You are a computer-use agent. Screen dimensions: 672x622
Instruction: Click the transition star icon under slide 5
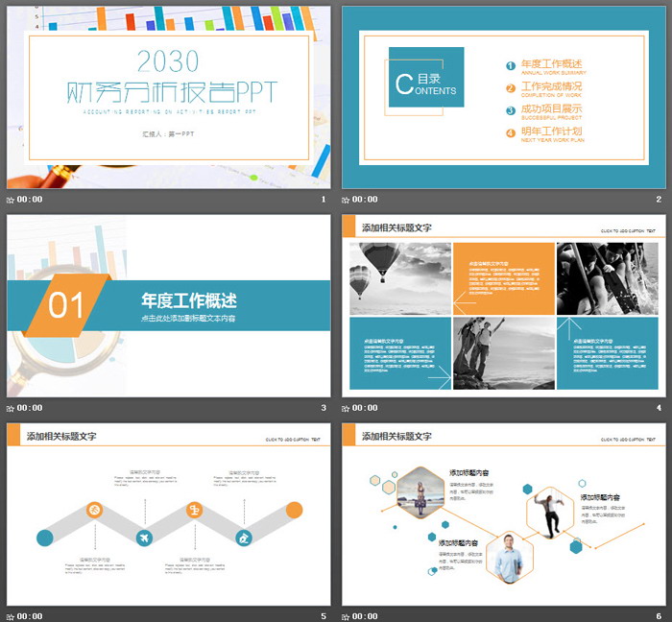coord(11,615)
